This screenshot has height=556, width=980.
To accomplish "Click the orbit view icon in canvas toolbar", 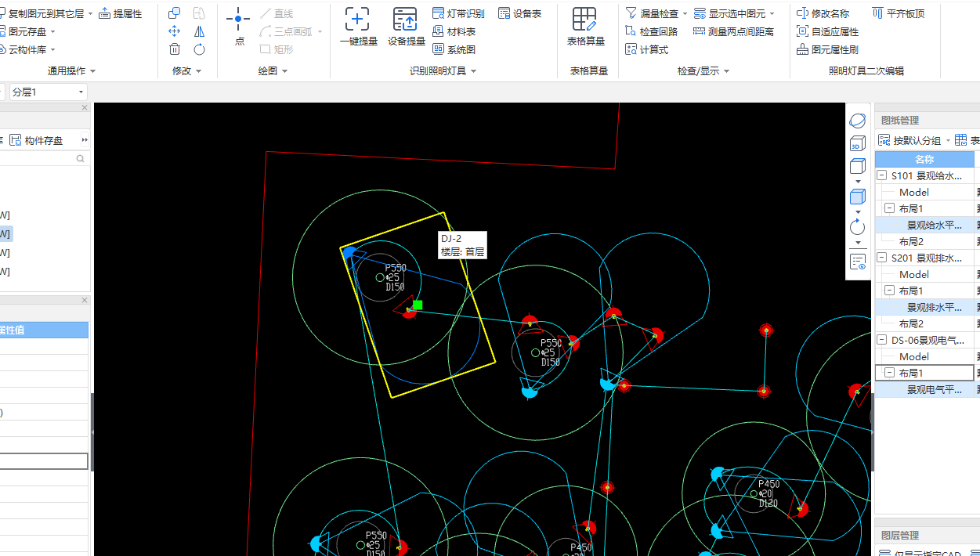I will [x=858, y=121].
